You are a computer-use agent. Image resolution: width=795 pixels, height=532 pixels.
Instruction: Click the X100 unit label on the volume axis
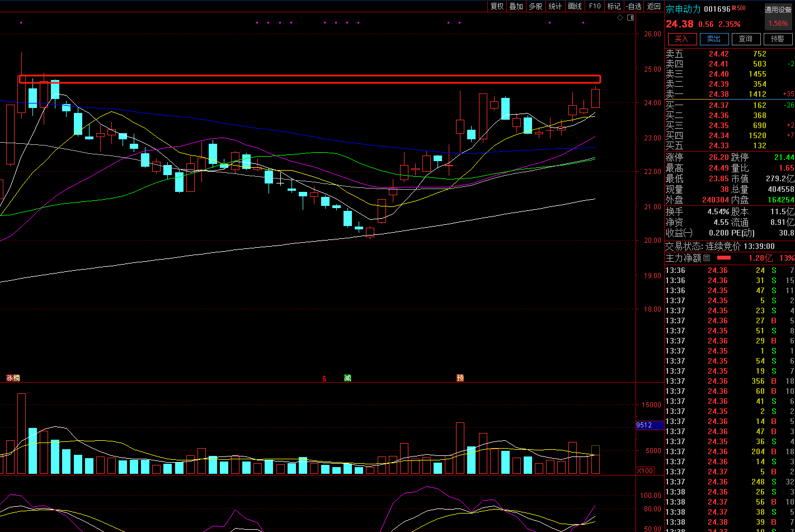coord(645,471)
